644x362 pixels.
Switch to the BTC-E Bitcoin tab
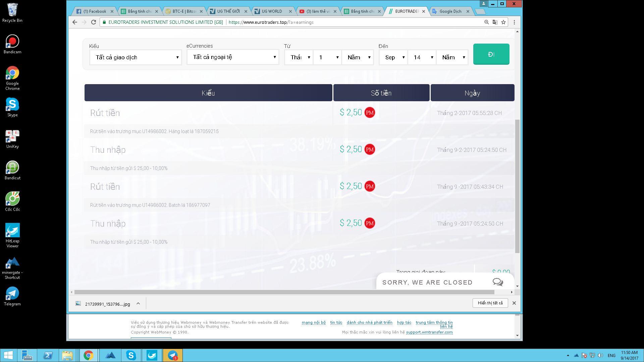(184, 11)
